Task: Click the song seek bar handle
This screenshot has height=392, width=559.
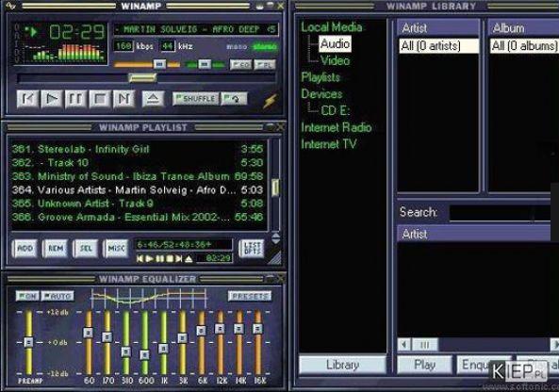Action: (x=142, y=77)
